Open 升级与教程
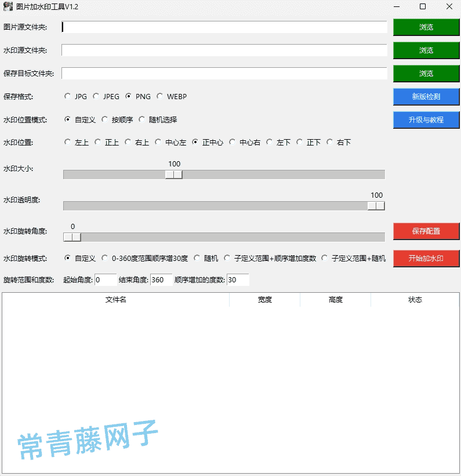Viewport: 461px width, 476px height. [426, 120]
